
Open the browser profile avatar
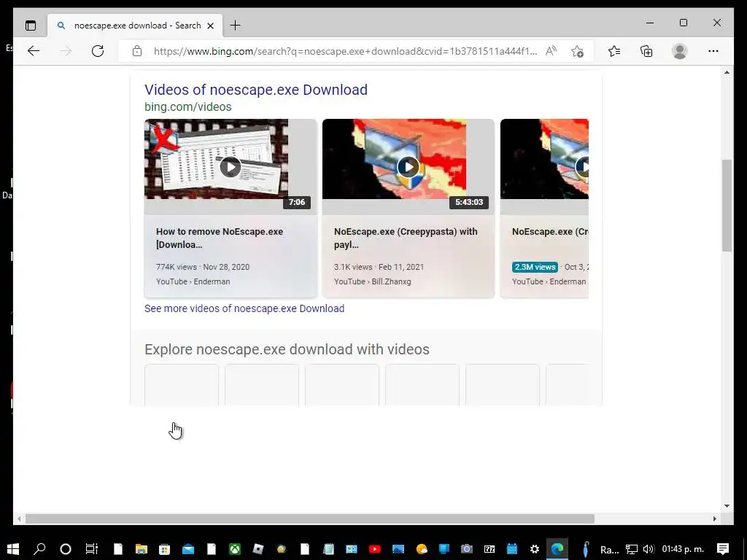pyautogui.click(x=680, y=51)
